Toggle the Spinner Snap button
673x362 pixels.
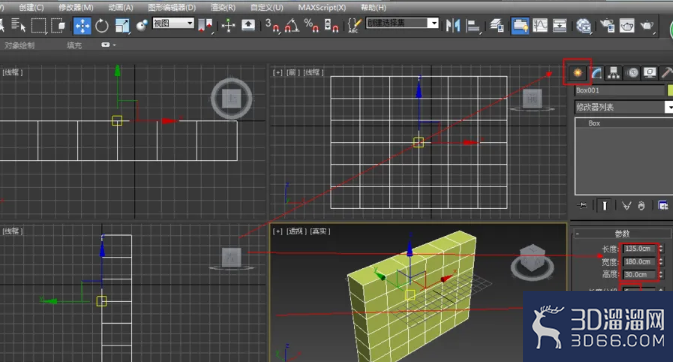[x=331, y=25]
